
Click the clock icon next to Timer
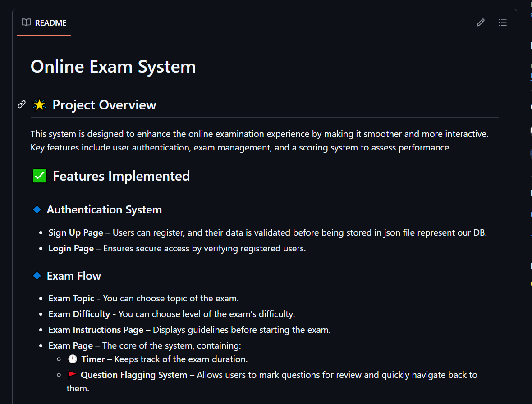[x=72, y=359]
